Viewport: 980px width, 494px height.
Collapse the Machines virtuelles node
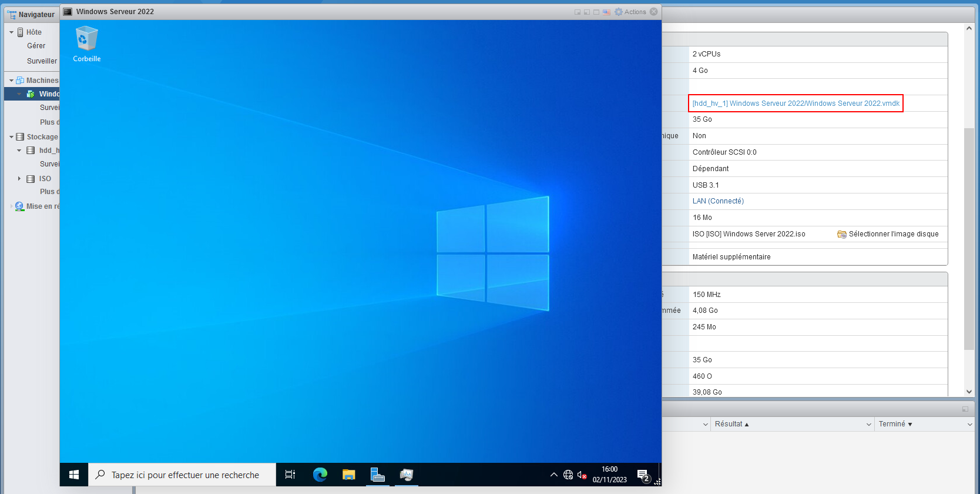(x=11, y=81)
